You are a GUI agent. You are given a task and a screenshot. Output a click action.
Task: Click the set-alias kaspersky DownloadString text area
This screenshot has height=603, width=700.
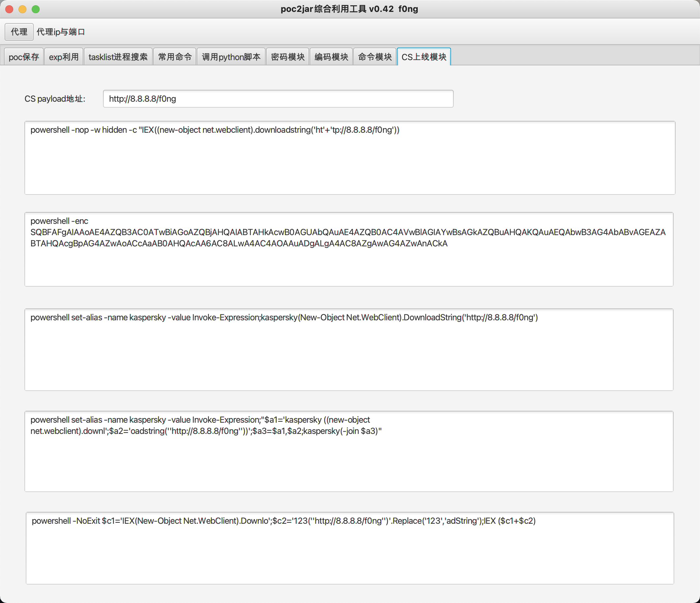click(x=349, y=349)
